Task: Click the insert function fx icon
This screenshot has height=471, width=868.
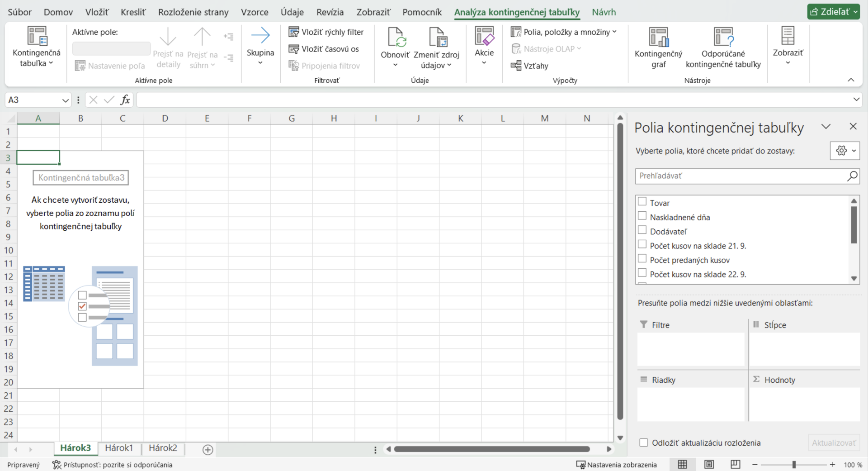Action: pyautogui.click(x=125, y=100)
